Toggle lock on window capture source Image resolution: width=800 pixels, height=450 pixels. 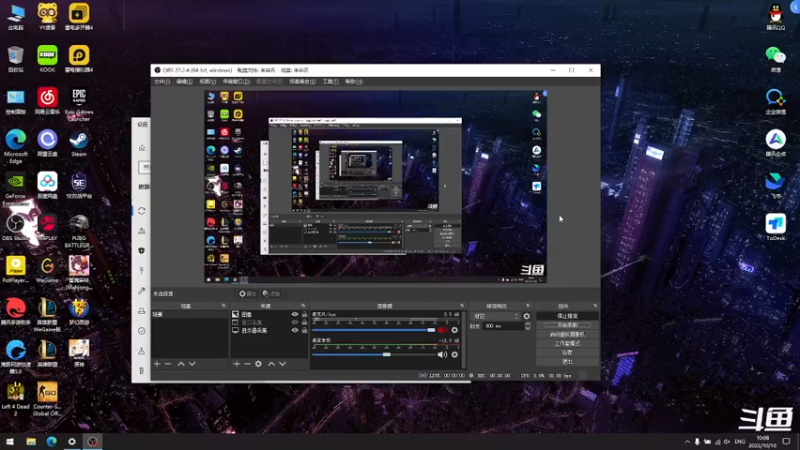click(x=304, y=322)
